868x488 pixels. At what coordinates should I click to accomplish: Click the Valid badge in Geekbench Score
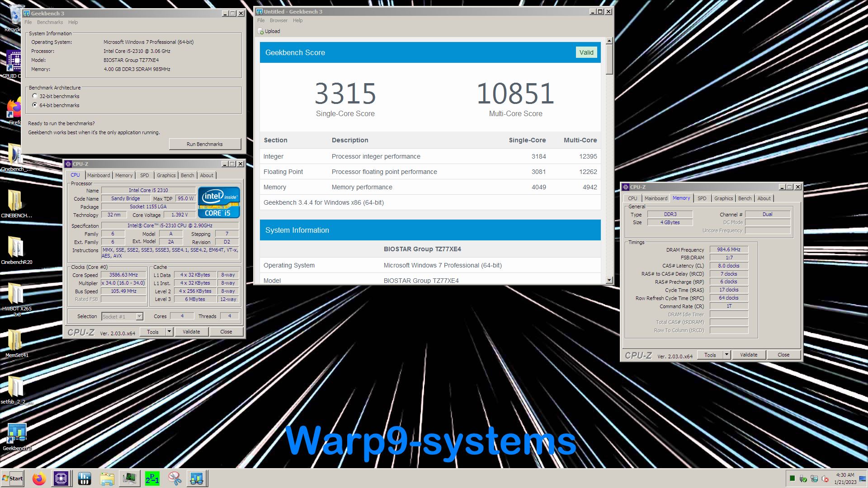tap(586, 52)
